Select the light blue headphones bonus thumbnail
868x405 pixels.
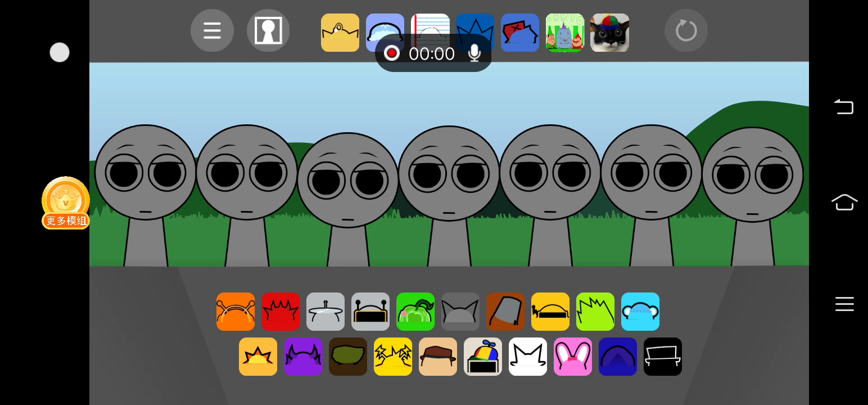point(385,33)
